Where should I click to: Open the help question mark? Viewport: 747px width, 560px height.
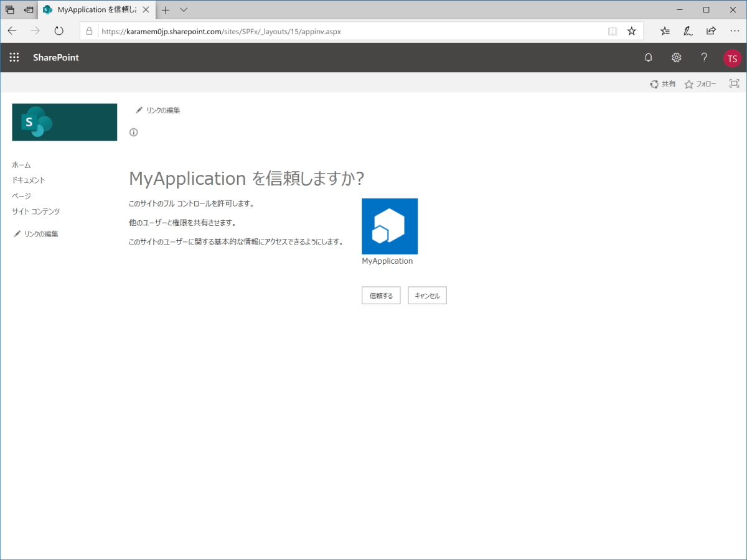pos(704,57)
